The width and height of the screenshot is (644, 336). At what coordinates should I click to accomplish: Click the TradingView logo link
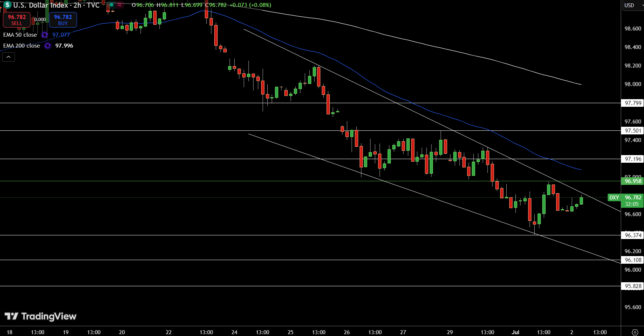[40, 316]
